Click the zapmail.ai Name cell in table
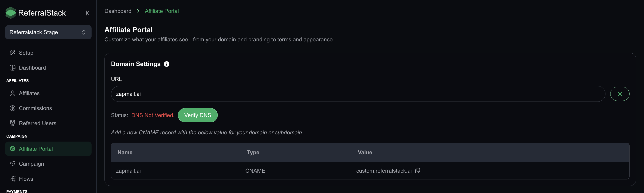Image resolution: width=644 pixels, height=193 pixels. point(128,171)
